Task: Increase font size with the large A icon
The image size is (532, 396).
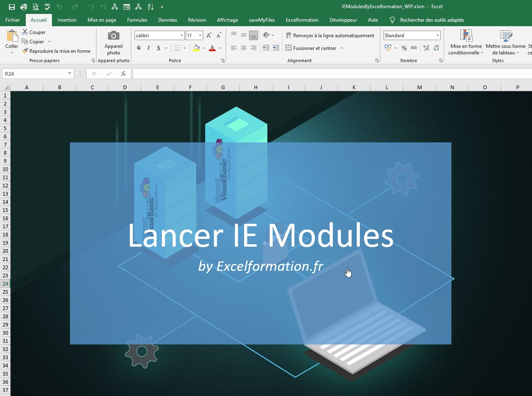Action: [x=209, y=36]
